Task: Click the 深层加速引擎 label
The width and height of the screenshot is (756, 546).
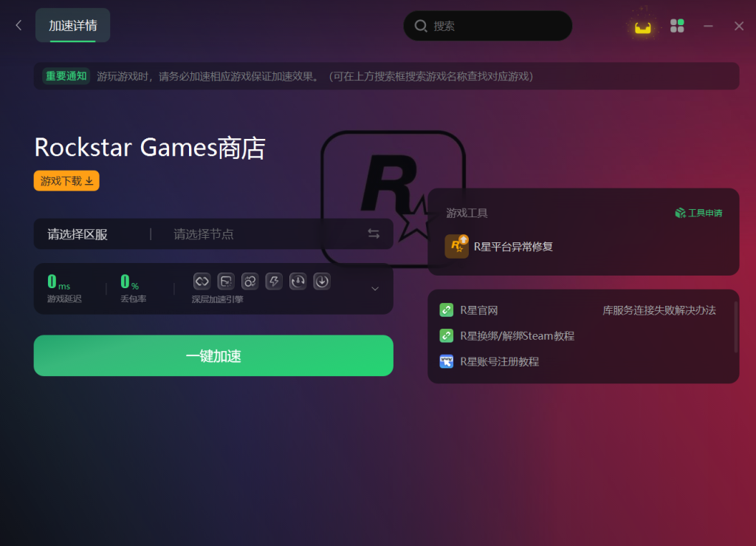Action: pos(218,299)
